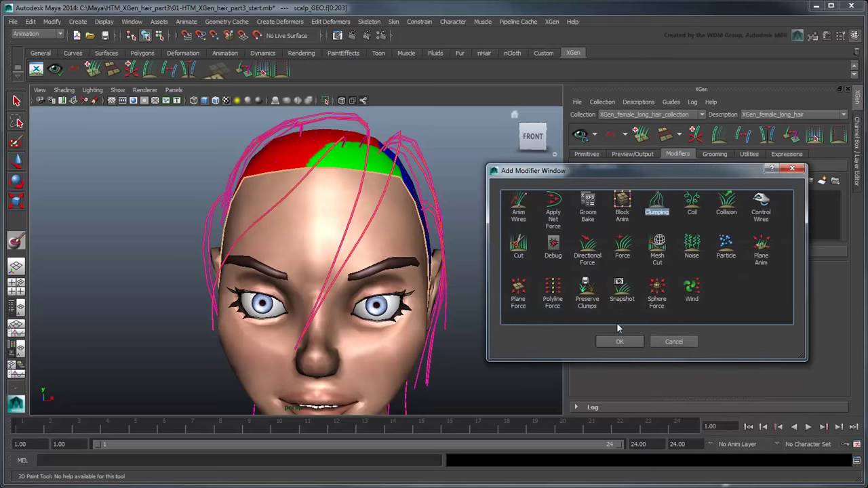
Task: Select the Snapshot modifier
Action: pos(622,291)
